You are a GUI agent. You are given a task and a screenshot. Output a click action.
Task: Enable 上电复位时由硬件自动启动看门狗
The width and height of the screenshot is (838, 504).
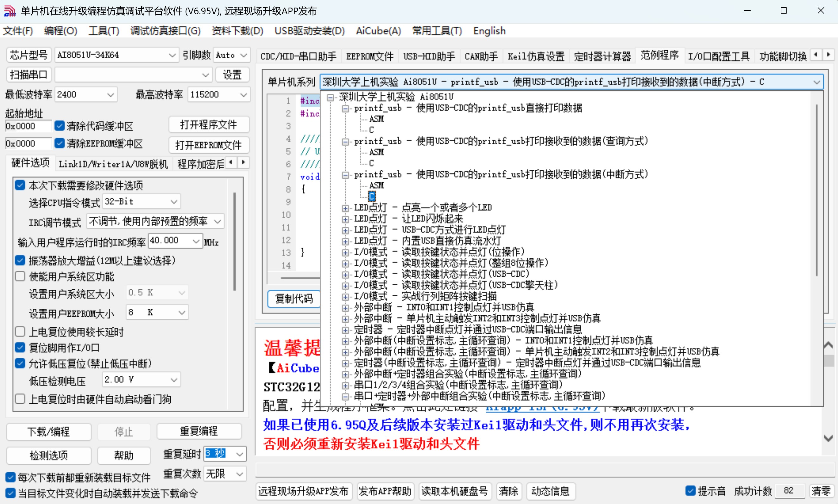point(20,399)
